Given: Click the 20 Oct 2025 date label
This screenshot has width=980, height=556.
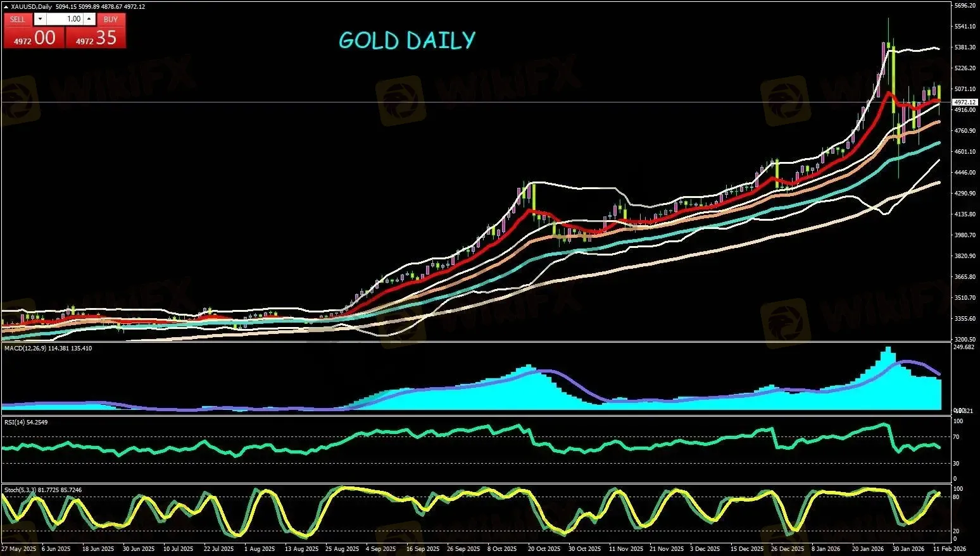Looking at the screenshot, I should [x=544, y=549].
